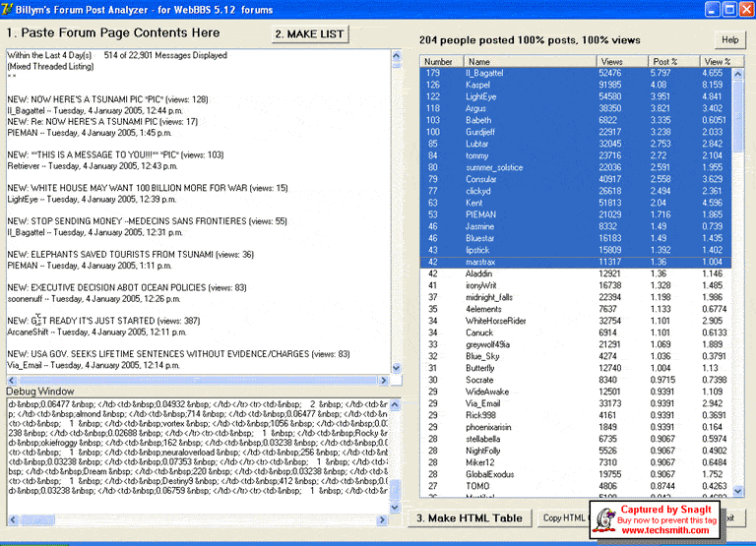The height and width of the screenshot is (546, 756).
Task: Click the Debug Window scroll-up arrow
Action: pyautogui.click(x=395, y=404)
